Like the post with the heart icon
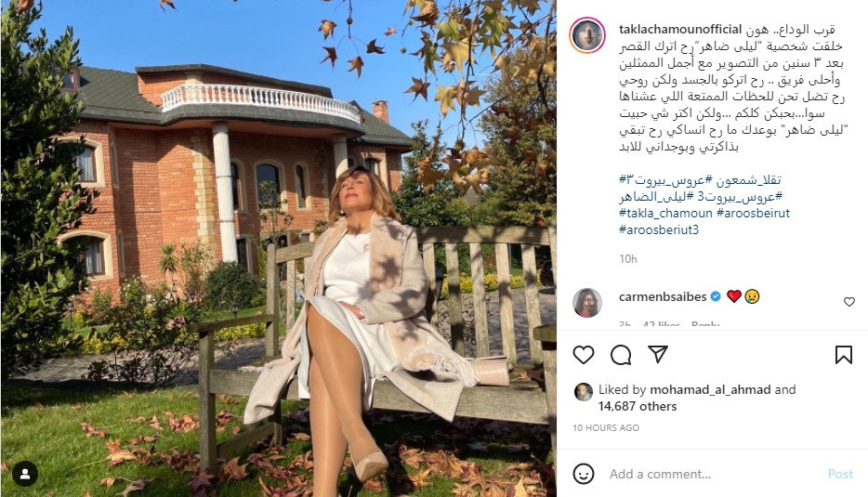Viewport: 868px width, 497px height. pos(584,355)
